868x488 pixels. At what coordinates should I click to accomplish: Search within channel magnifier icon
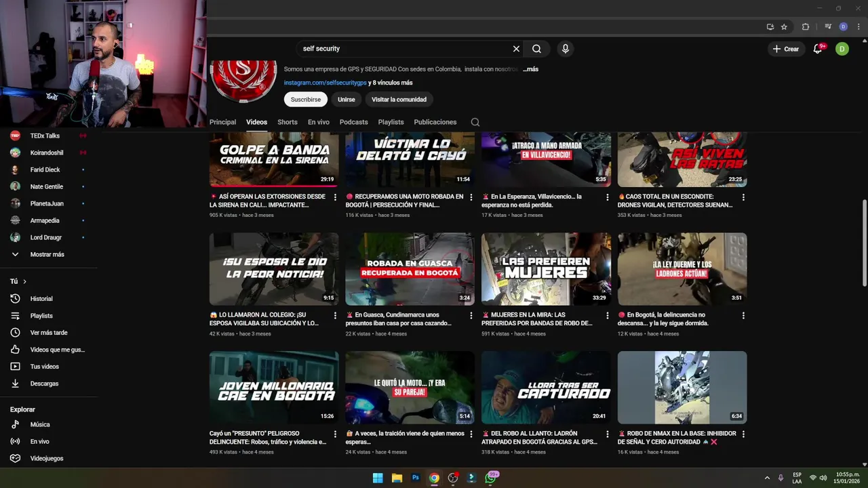475,122
